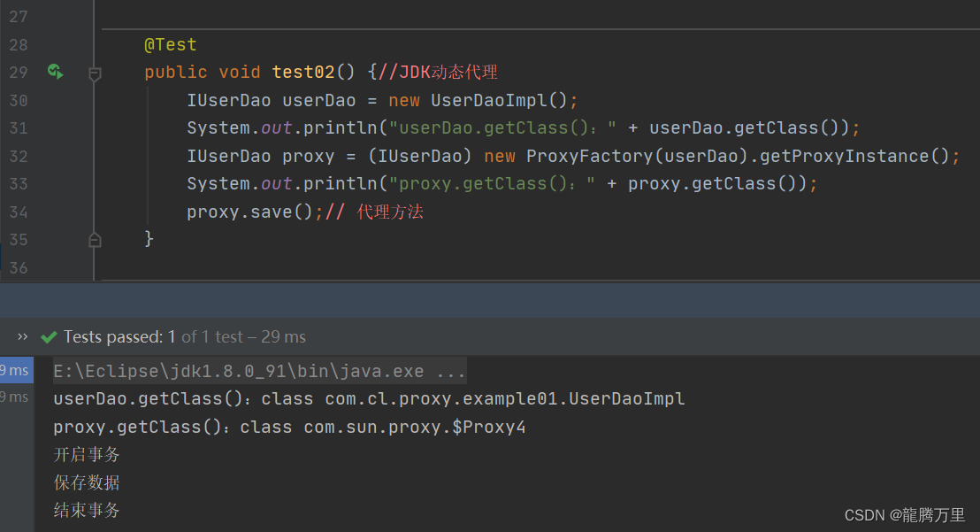The height and width of the screenshot is (532, 980).
Task: Click line number 32 in the gutter
Action: [18, 157]
